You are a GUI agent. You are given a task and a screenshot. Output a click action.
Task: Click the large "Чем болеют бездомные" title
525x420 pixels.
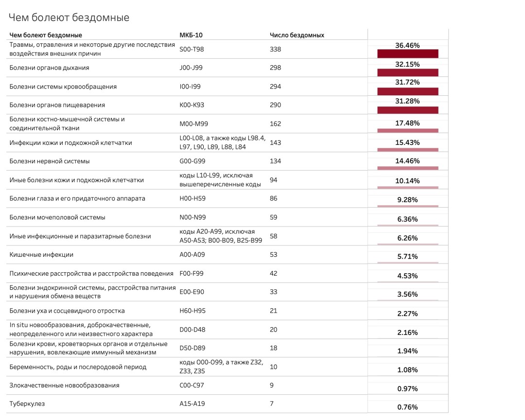pos(69,18)
